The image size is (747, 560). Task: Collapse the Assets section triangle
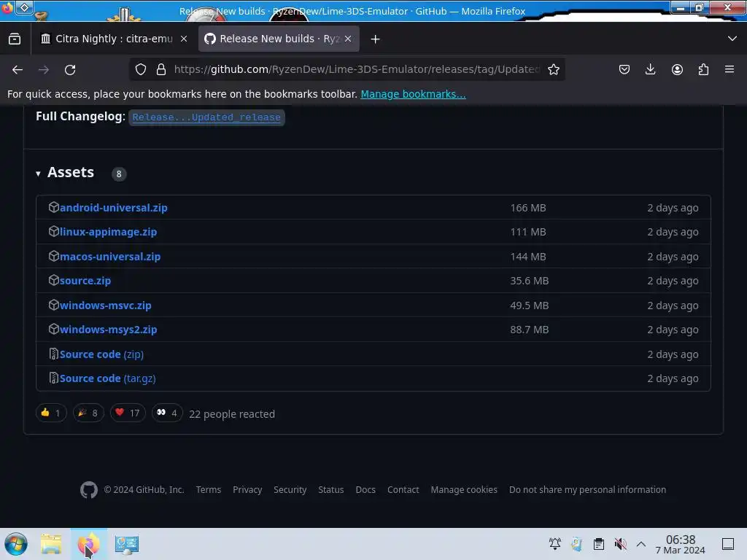(x=38, y=174)
